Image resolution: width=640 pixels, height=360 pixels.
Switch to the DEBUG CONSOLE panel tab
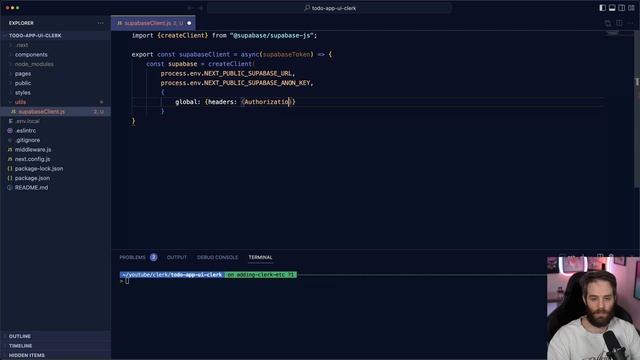click(x=217, y=258)
